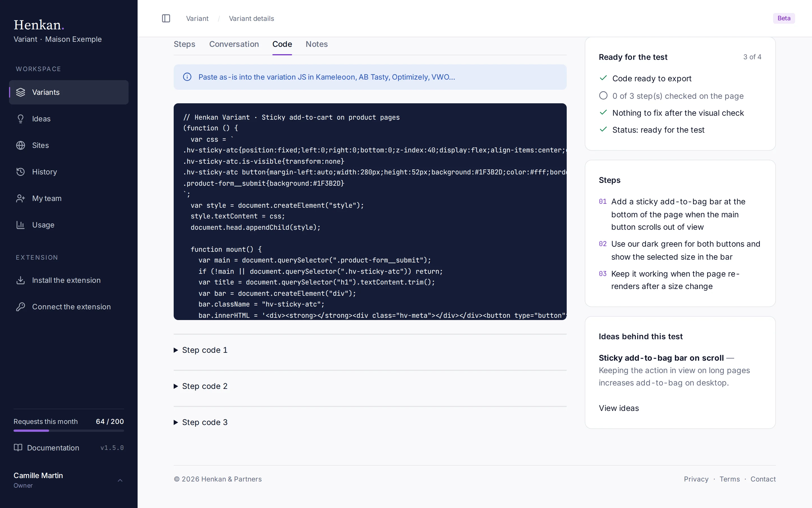
Task: Click the Henkan logo
Action: click(x=39, y=25)
